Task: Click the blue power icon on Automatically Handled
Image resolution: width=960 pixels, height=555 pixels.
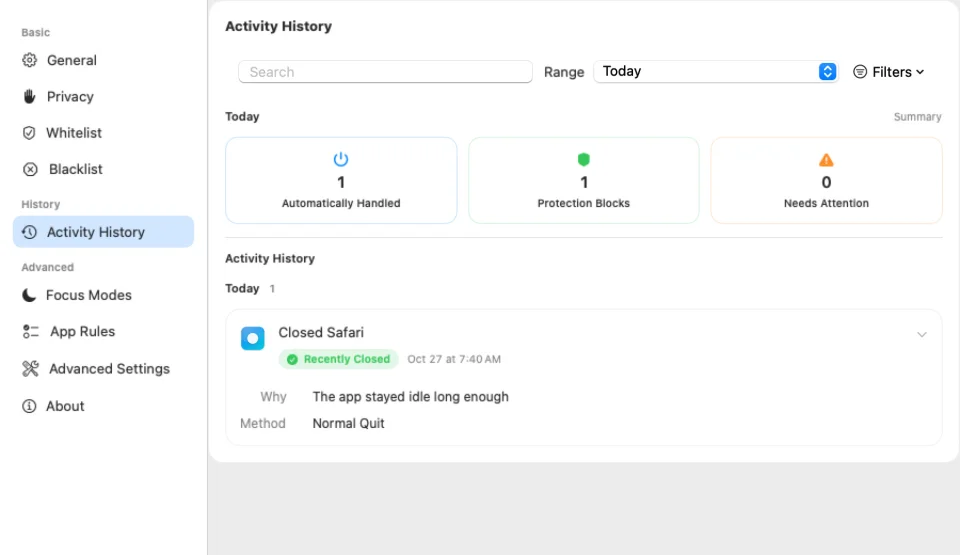Action: tap(341, 159)
